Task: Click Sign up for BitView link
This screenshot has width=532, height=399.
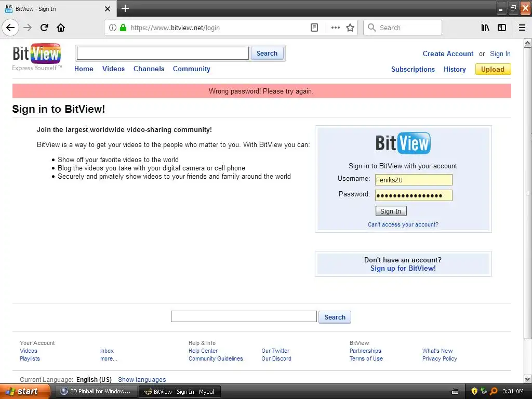Action: click(x=403, y=269)
